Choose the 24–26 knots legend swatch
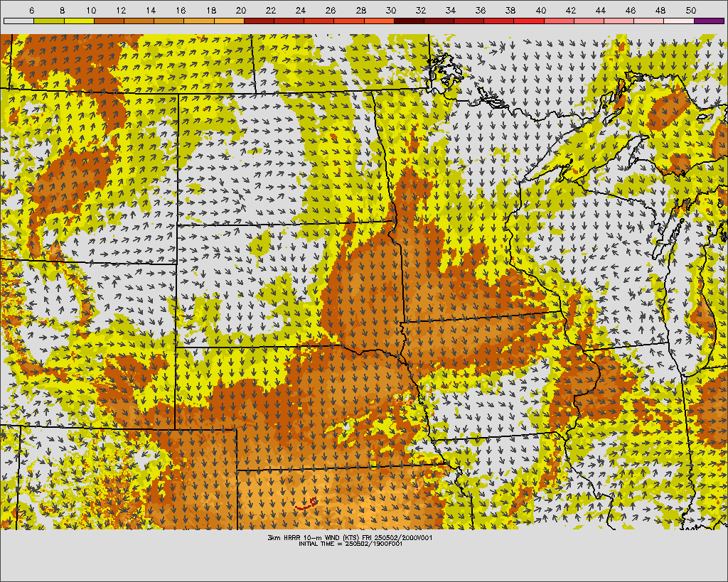This screenshot has width=728, height=582. point(319,21)
